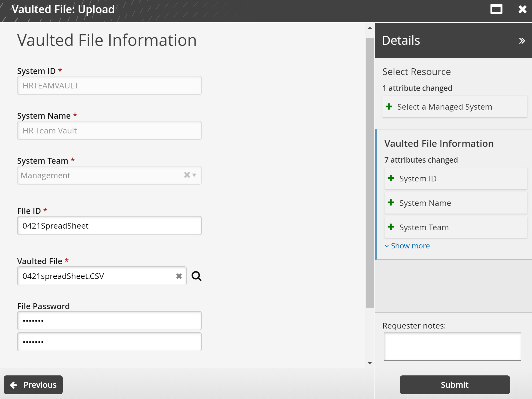Expand the System Name changed attribute
The height and width of the screenshot is (399, 532).
tap(391, 203)
